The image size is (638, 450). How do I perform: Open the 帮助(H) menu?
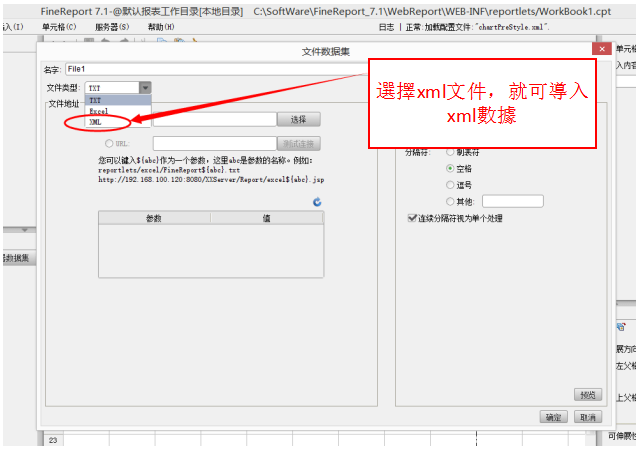coord(161,27)
